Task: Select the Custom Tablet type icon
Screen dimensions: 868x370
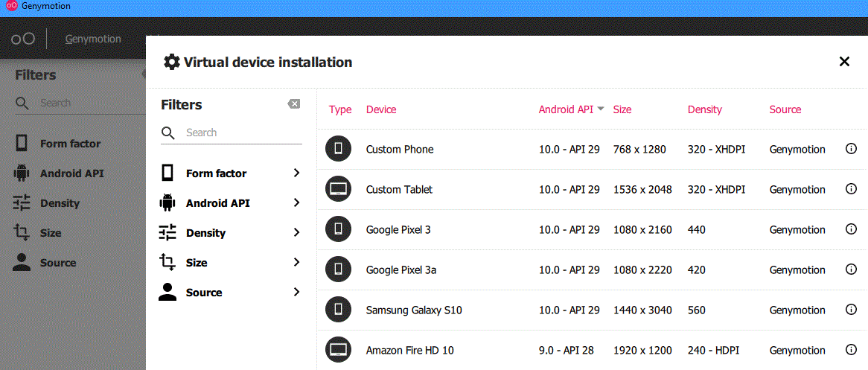Action: 338,189
